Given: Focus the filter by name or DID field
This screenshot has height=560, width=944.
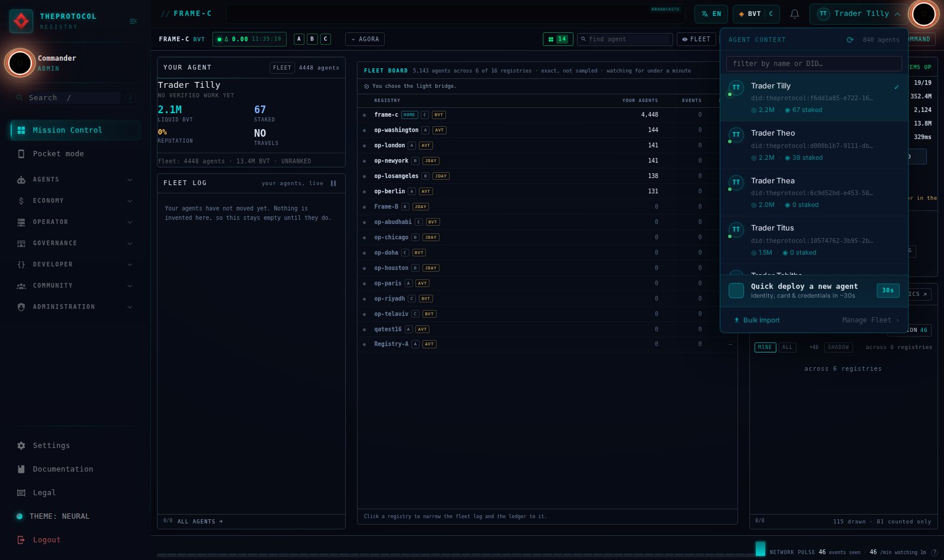Looking at the screenshot, I should coord(814,64).
